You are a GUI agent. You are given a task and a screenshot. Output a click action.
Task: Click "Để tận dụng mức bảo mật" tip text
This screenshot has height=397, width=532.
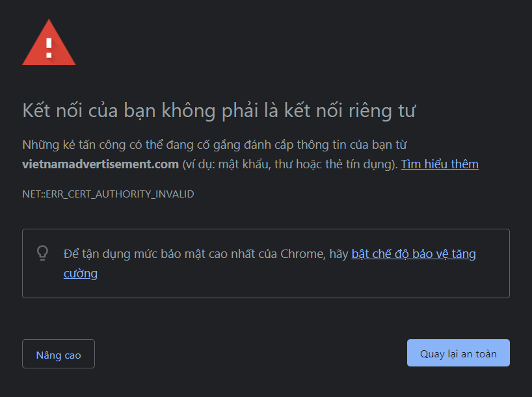click(130, 253)
